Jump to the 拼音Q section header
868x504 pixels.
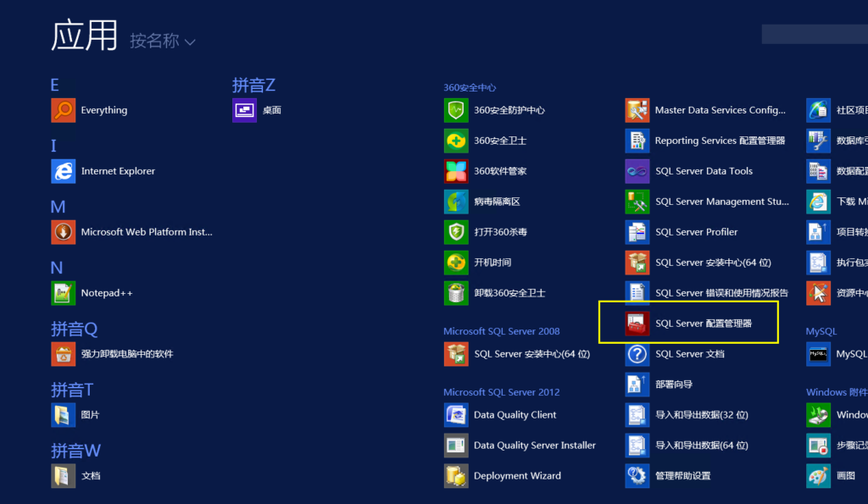pyautogui.click(x=75, y=330)
